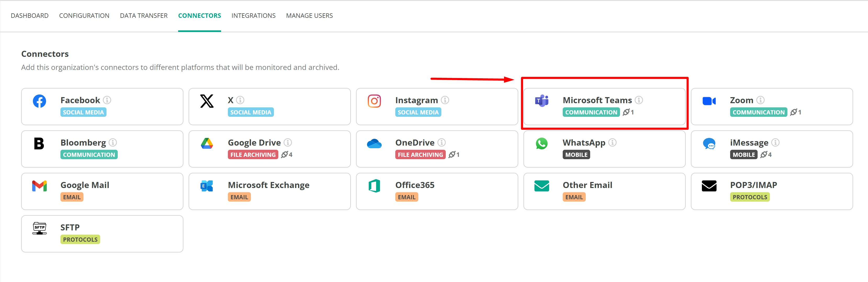Viewport: 868px width, 282px height.
Task: Click the Bloomberg connector name
Action: point(83,143)
